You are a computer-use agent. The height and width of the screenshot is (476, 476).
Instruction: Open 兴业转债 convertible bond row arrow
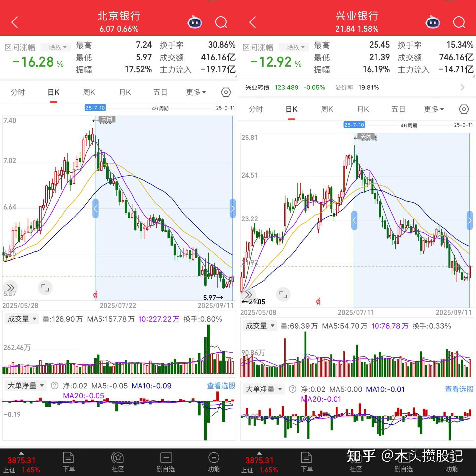[463, 87]
